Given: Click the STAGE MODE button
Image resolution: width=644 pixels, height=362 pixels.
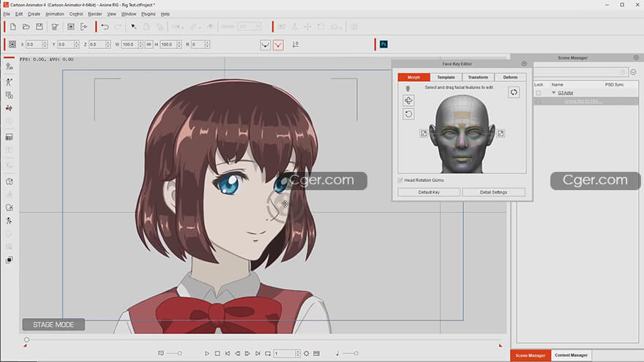Looking at the screenshot, I should pyautogui.click(x=53, y=325).
